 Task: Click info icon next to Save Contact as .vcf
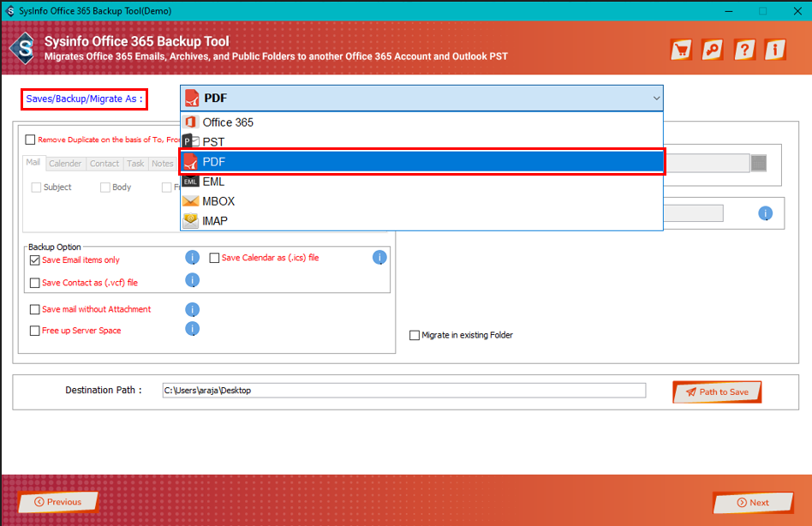coord(193,280)
